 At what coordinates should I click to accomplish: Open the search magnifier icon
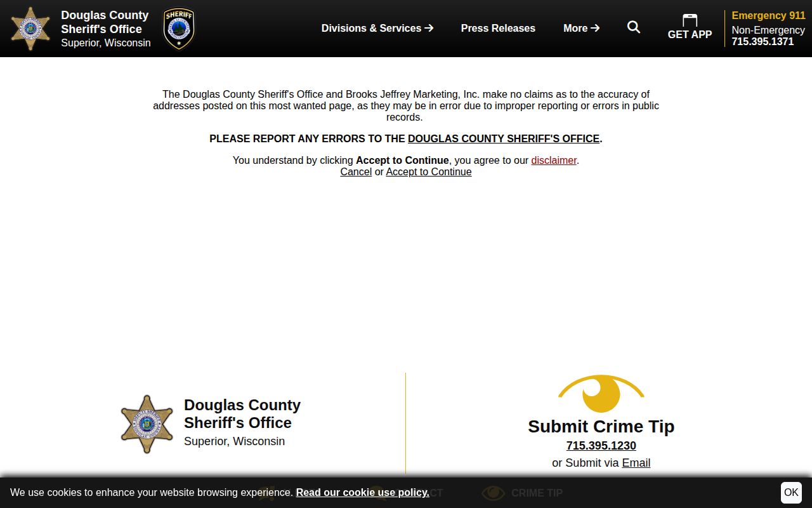(x=634, y=27)
